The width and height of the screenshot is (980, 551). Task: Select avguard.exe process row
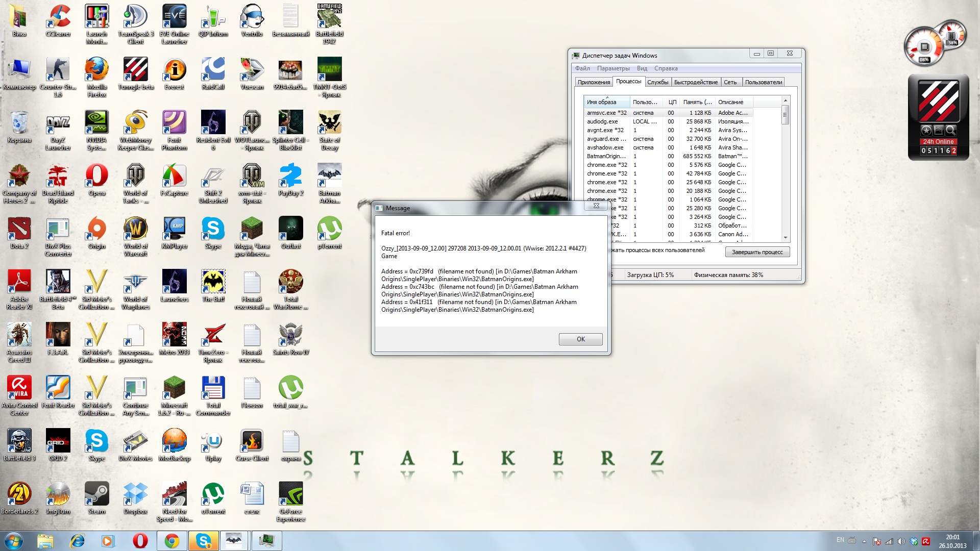(x=669, y=139)
